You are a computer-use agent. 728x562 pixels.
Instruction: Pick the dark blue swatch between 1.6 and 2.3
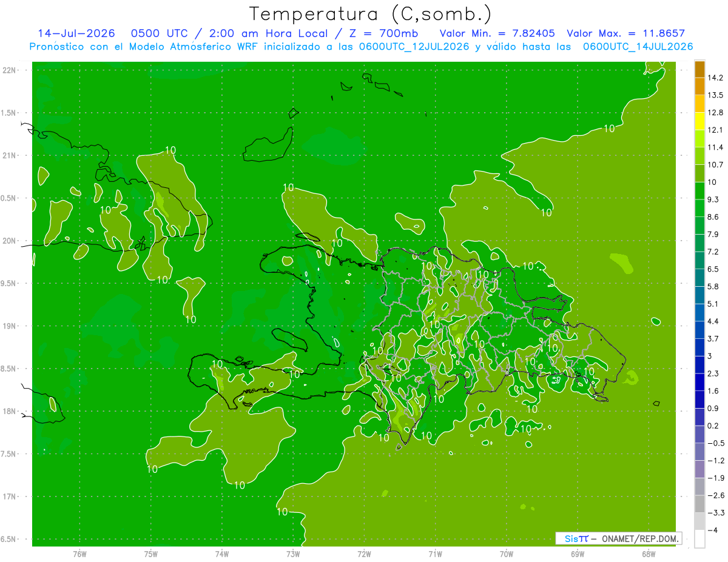(x=699, y=381)
